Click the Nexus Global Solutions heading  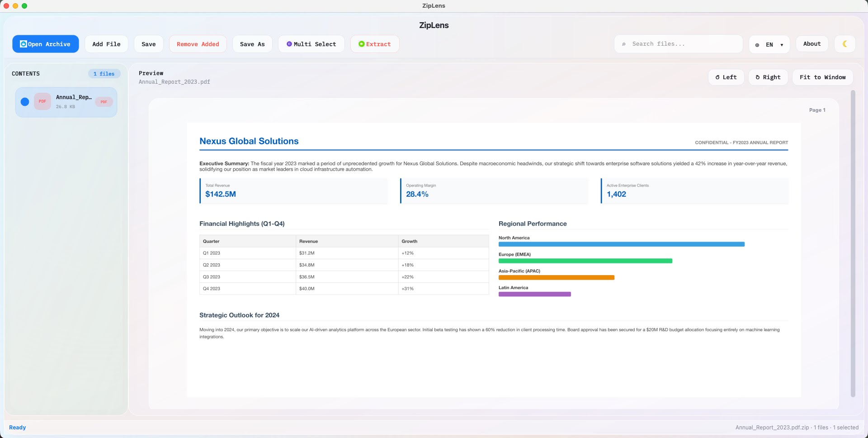249,141
